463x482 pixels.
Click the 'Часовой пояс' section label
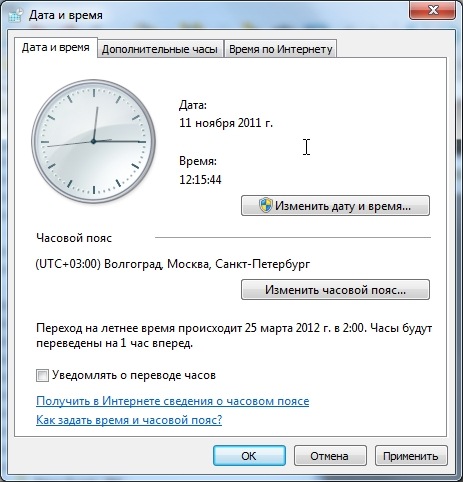(74, 238)
